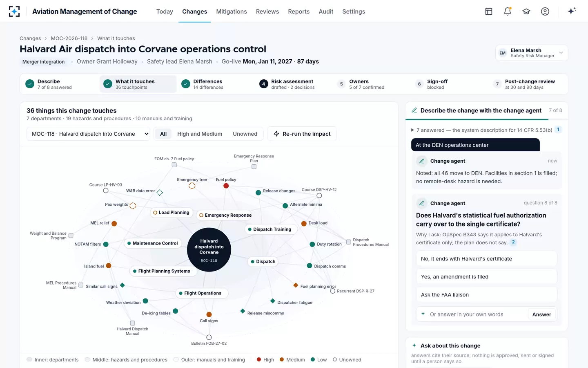Choose 'No, it ends with Halvard's certificate'
This screenshot has width=588, height=368.
pyautogui.click(x=486, y=259)
